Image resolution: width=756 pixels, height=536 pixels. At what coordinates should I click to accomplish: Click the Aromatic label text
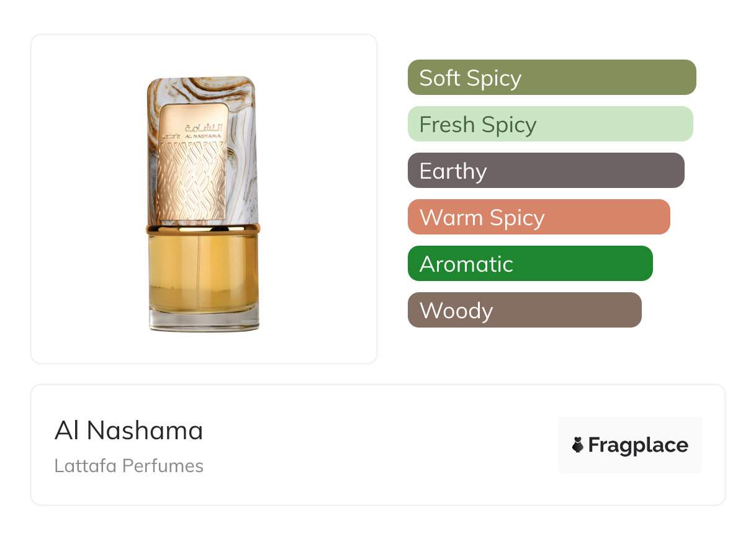(x=466, y=264)
